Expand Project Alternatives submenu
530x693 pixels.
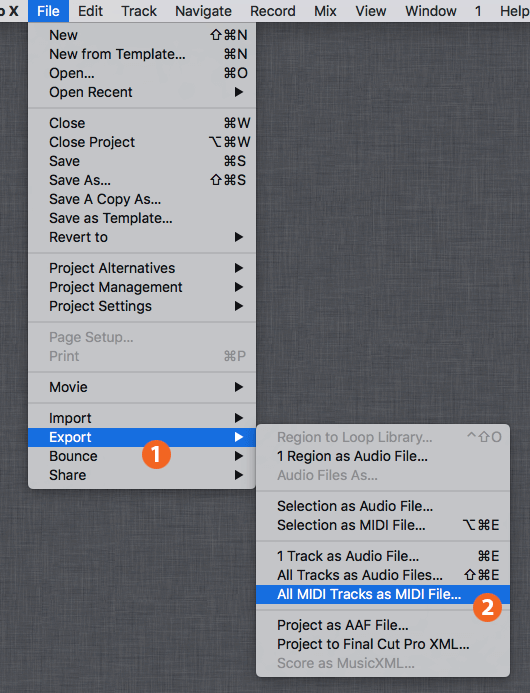point(142,268)
